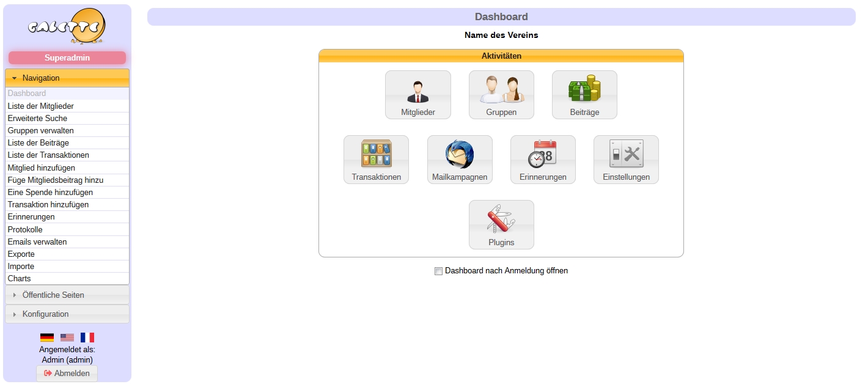The width and height of the screenshot is (868, 384).
Task: Expand Öffentliche Seiten section
Action: coord(67,295)
